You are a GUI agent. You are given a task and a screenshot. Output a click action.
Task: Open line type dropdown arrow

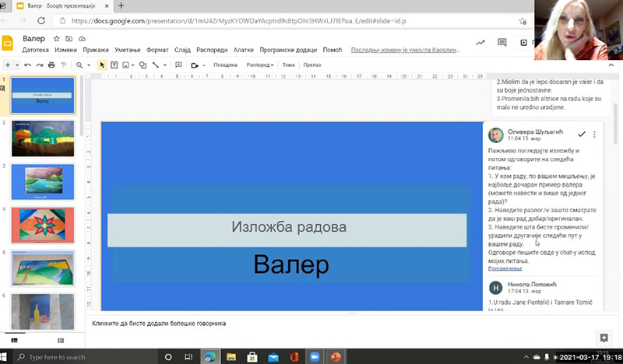[165, 65]
